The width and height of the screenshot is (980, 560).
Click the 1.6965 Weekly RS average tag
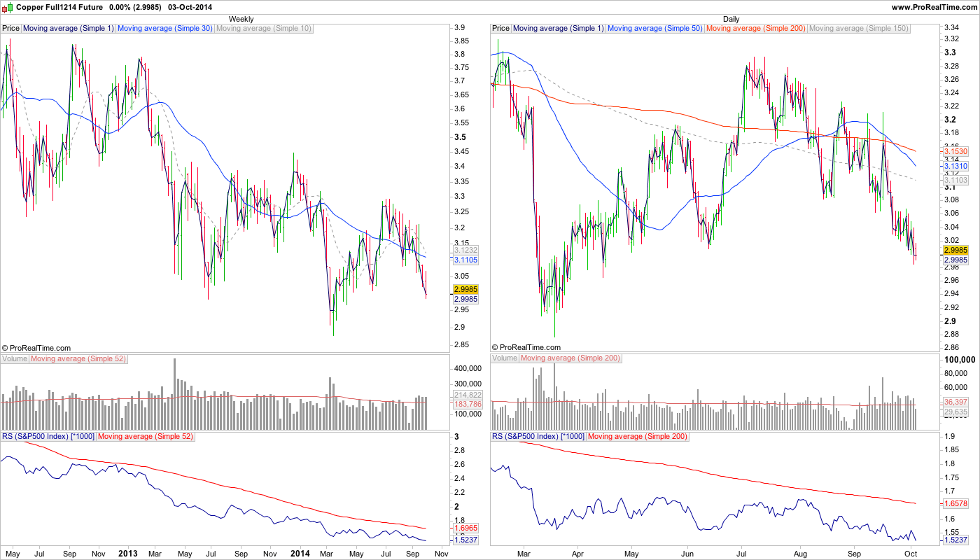pyautogui.click(x=465, y=528)
